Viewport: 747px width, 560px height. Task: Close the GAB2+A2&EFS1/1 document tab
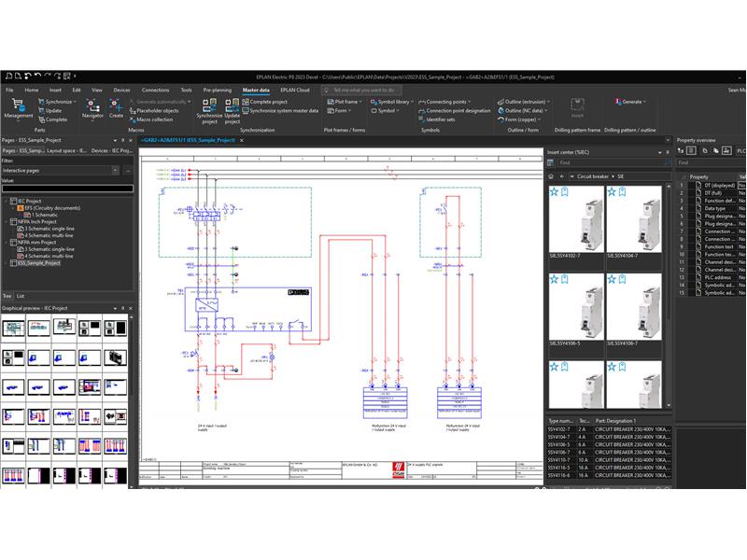click(242, 141)
